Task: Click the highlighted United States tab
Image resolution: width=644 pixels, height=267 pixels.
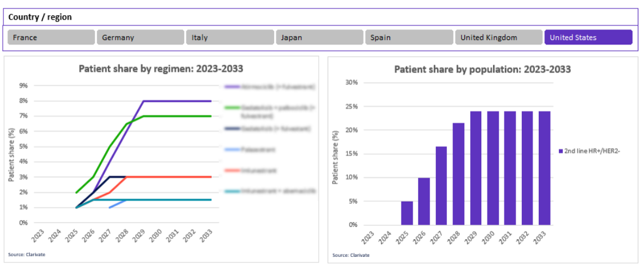Action: pyautogui.click(x=588, y=38)
